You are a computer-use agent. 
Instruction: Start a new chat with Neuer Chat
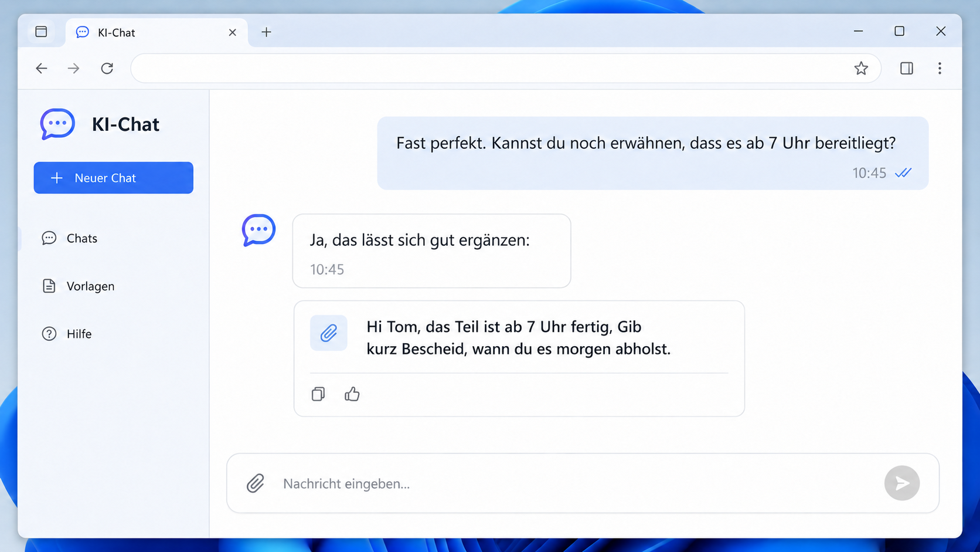[113, 178]
